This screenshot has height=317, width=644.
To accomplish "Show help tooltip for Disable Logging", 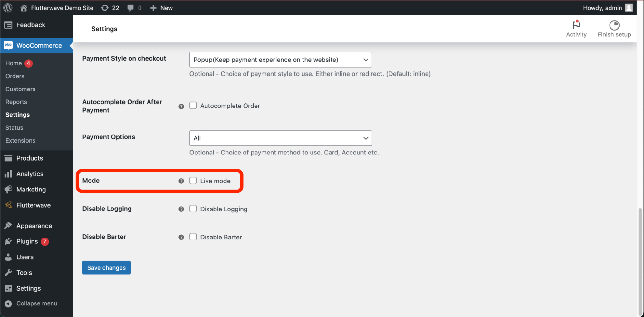I will pos(181,209).
